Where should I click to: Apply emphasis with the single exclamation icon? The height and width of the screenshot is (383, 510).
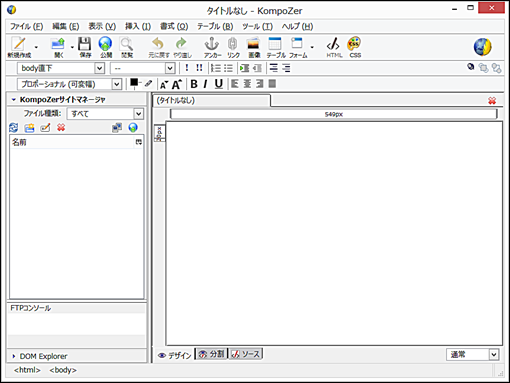(187, 68)
